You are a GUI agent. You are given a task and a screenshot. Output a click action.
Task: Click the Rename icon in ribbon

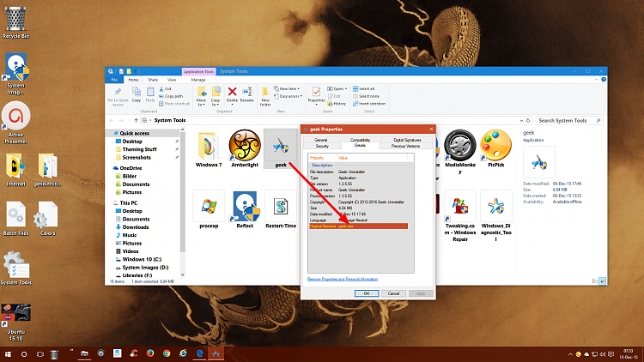[x=246, y=92]
